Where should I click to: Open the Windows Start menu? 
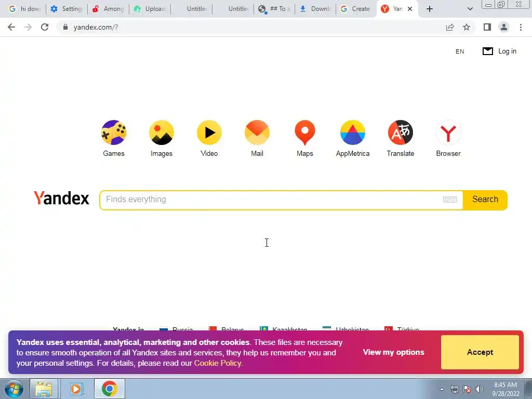pos(14,389)
